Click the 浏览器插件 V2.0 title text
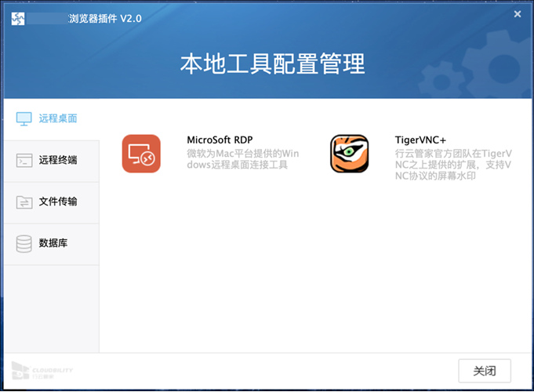The image size is (534, 392). (x=105, y=18)
